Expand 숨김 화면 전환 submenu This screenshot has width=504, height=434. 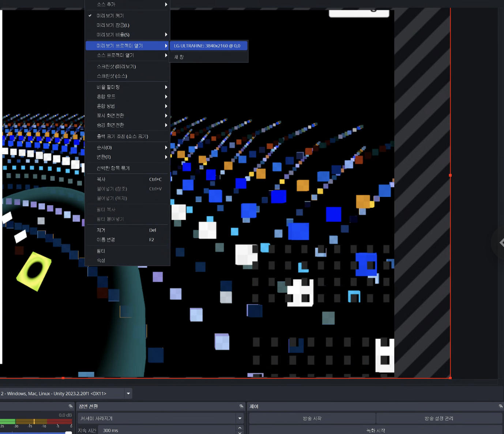coord(127,125)
